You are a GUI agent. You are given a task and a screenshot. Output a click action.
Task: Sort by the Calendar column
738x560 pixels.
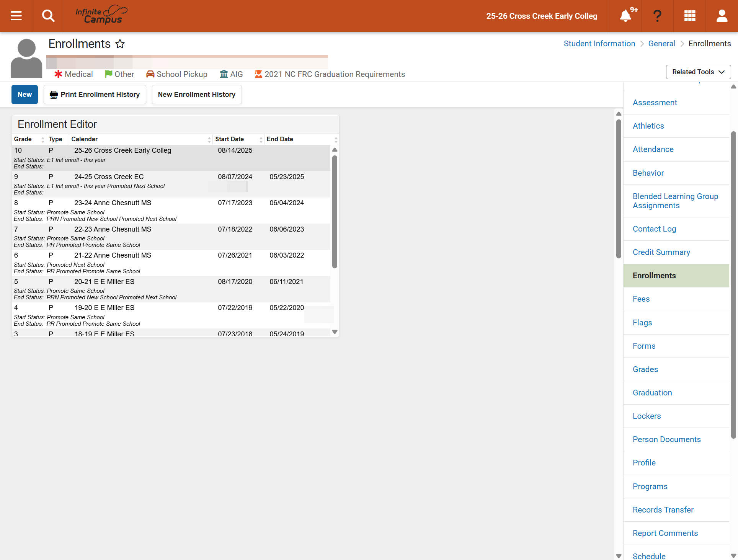point(140,139)
